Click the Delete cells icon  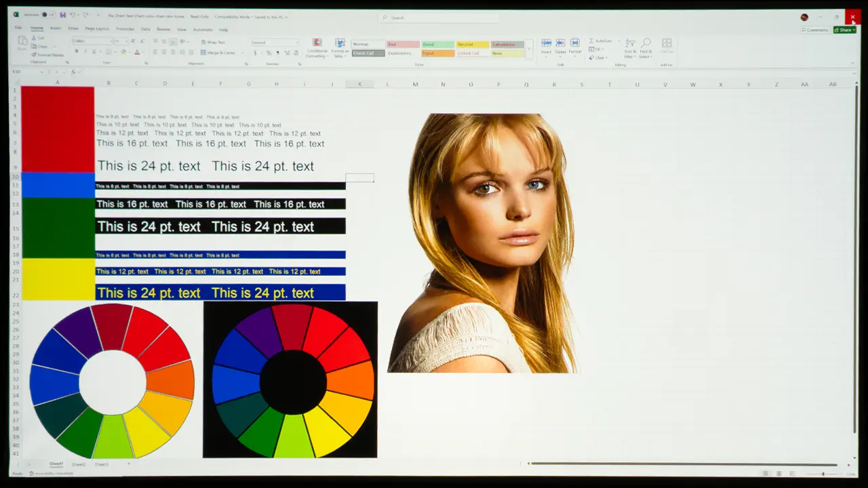pos(560,46)
